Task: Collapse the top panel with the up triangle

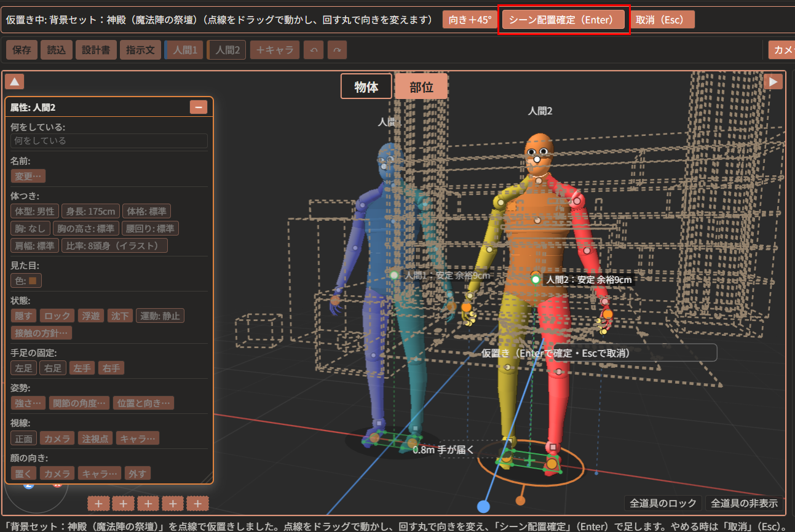Action: pyautogui.click(x=15, y=81)
